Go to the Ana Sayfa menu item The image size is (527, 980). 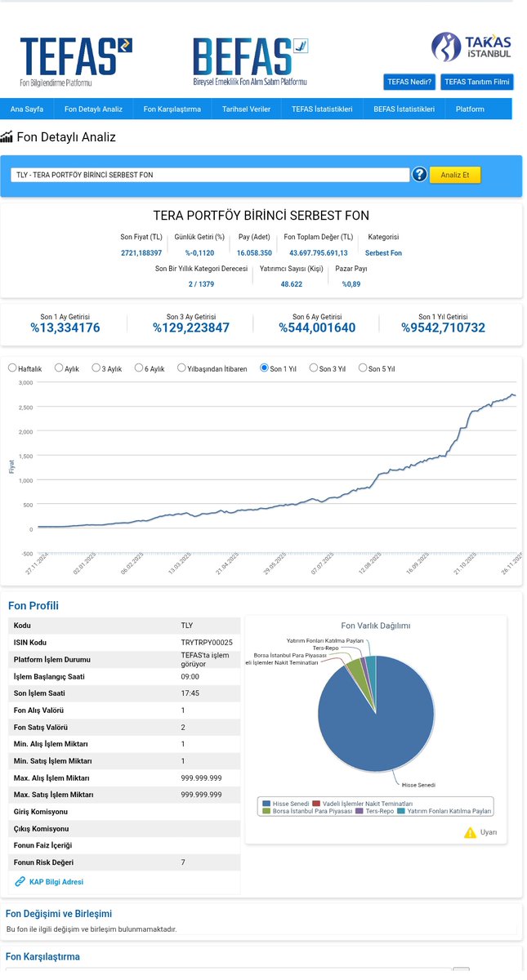click(26, 109)
